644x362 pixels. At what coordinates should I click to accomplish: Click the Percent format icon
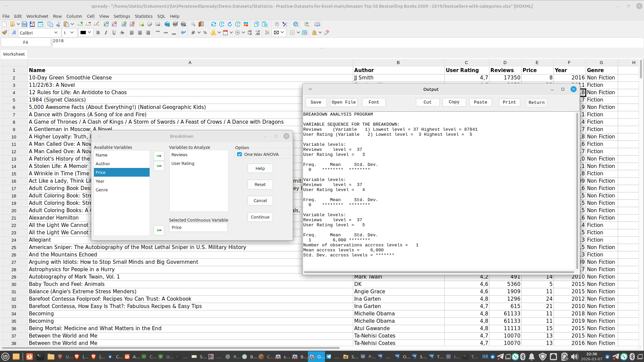point(205,33)
